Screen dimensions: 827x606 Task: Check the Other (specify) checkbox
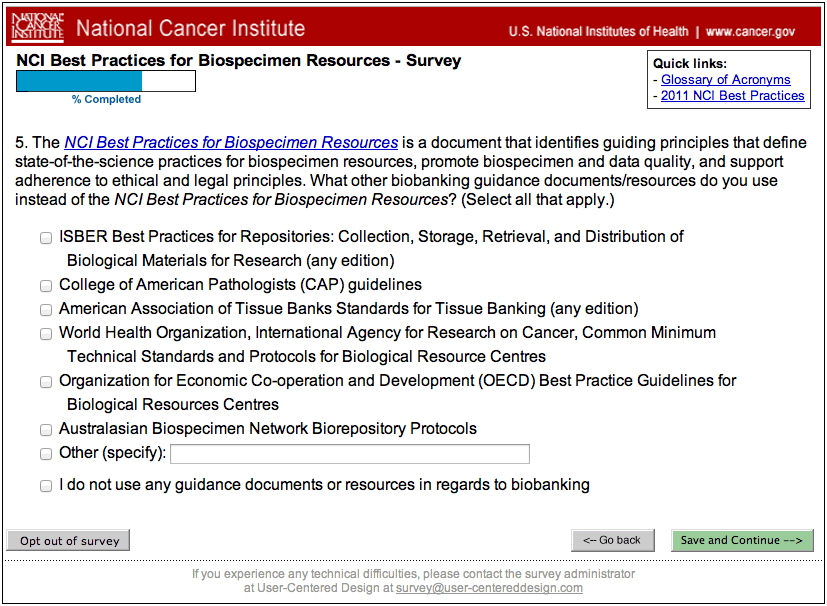(46, 454)
